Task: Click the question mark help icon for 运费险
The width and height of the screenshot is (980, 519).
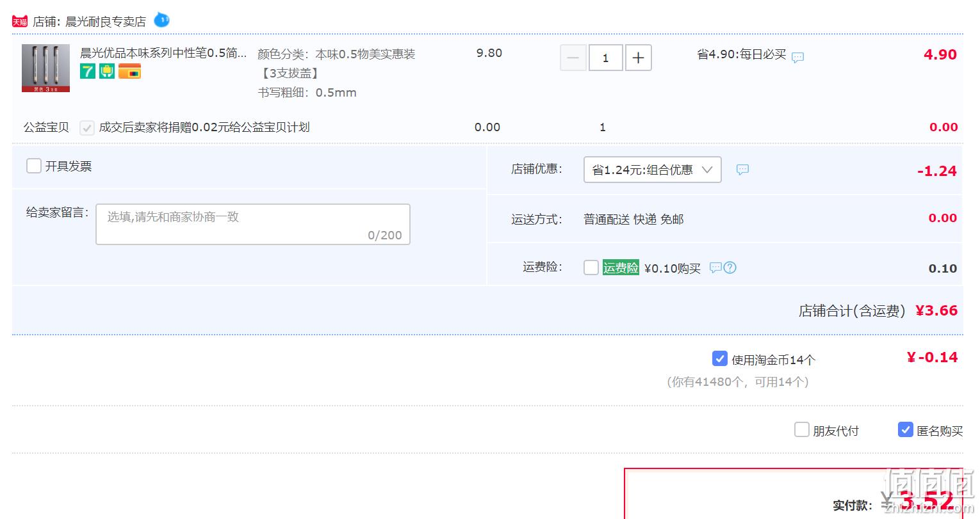Action: [x=730, y=267]
